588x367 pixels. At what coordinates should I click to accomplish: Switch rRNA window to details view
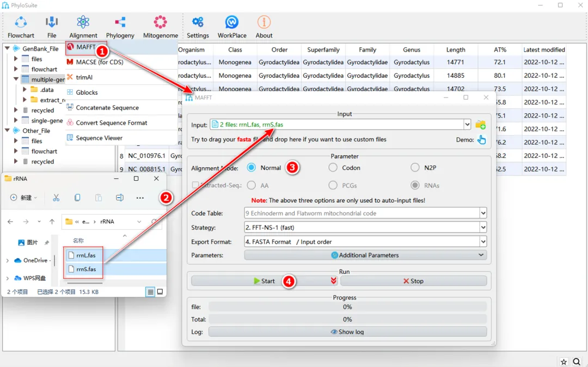click(x=150, y=292)
